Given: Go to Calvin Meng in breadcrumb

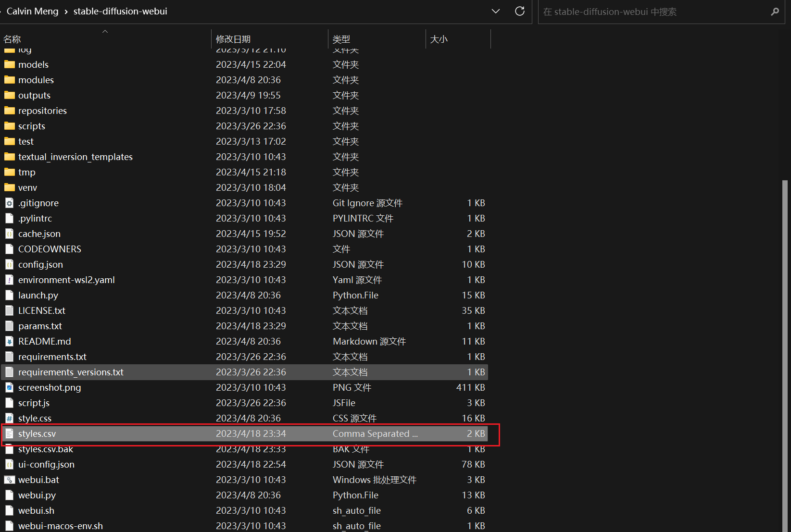Looking at the screenshot, I should (32, 11).
